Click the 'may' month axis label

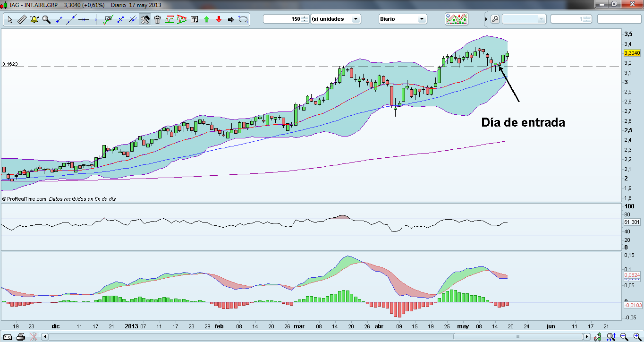coord(463,326)
